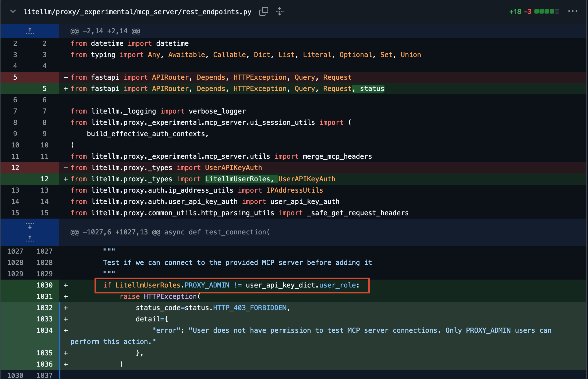588x379 pixels.
Task: Click the plus marker on line 1032
Action: click(66, 308)
